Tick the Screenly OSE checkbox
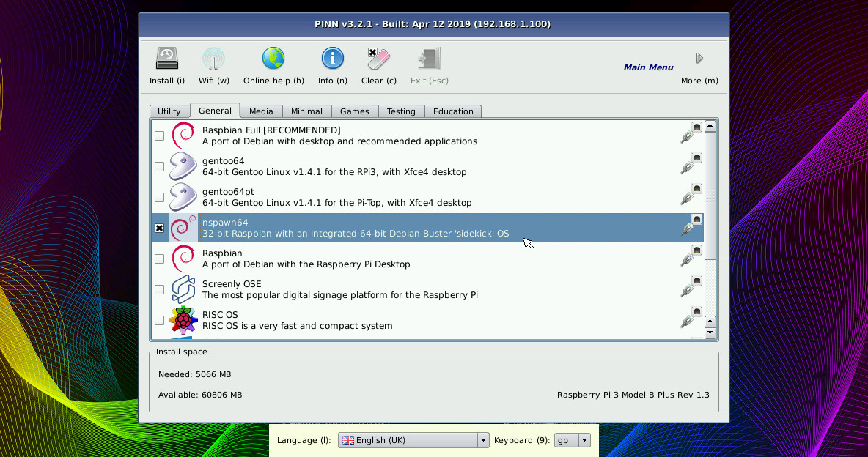This screenshot has width=868, height=457. (159, 289)
